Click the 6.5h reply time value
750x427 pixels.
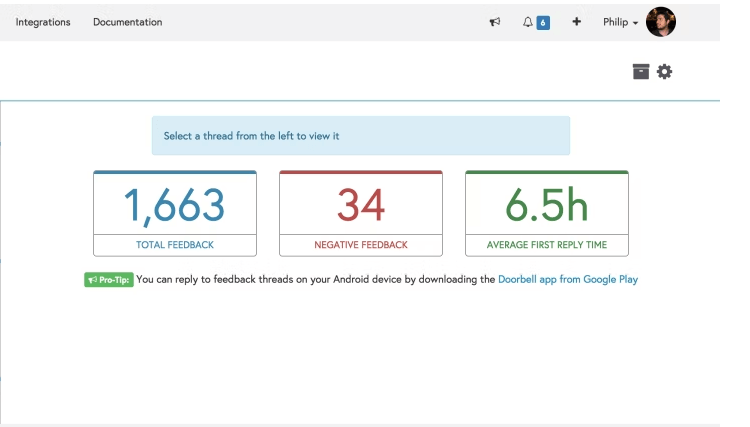pos(547,205)
